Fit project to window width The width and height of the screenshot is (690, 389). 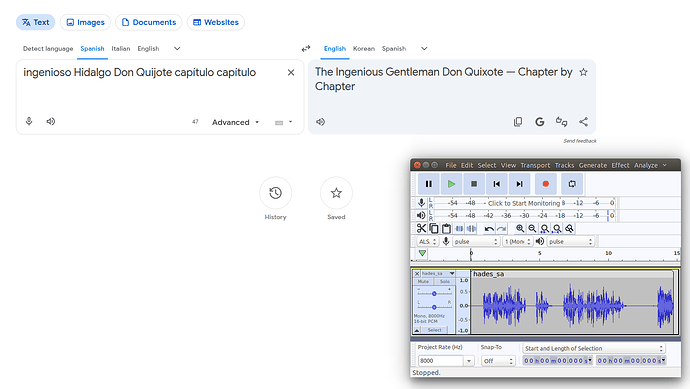point(557,228)
